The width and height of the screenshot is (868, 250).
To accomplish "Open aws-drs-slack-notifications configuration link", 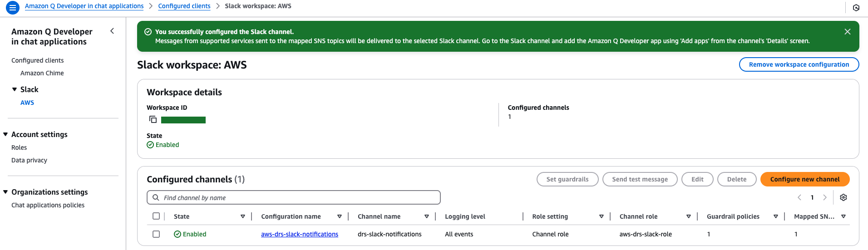I will [x=300, y=234].
